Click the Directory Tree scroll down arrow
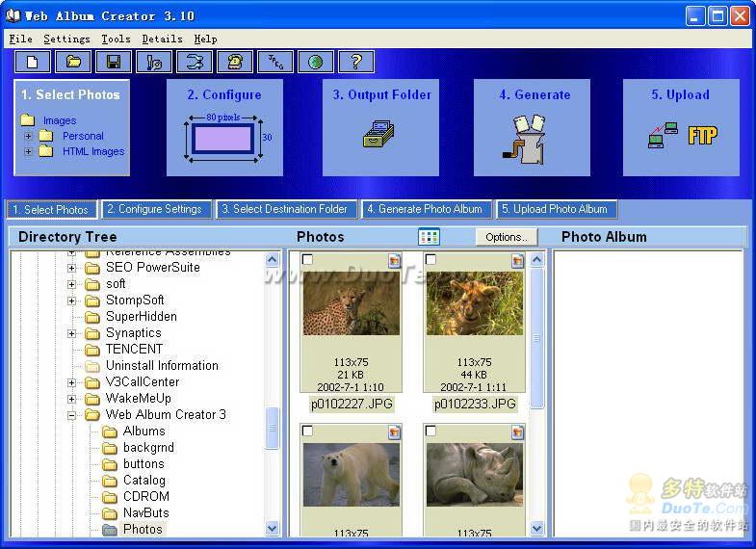756x549 pixels. (272, 528)
